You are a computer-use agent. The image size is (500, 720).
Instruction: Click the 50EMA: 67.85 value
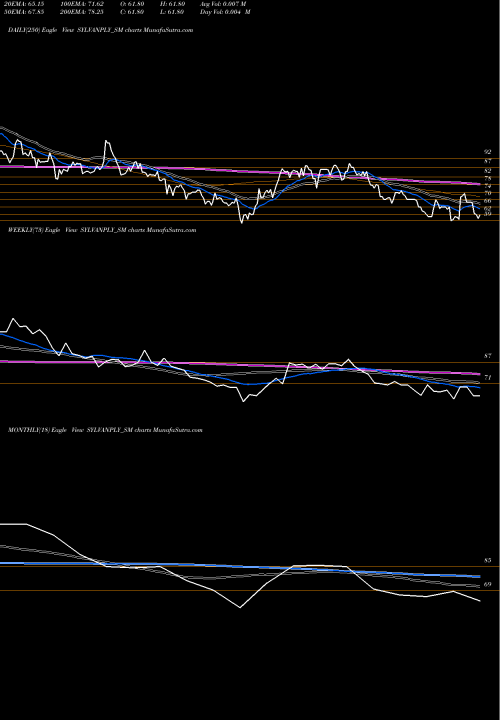[x=24, y=12]
